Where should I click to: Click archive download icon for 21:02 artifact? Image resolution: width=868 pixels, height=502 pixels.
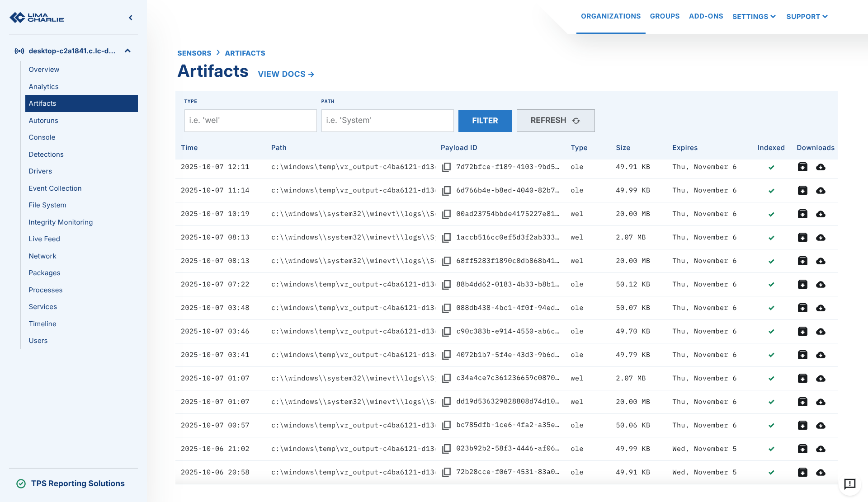(802, 449)
